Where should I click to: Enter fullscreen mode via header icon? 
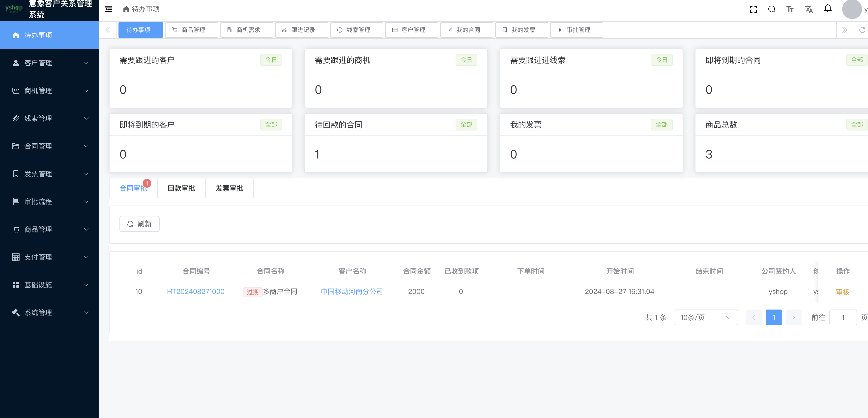[753, 9]
